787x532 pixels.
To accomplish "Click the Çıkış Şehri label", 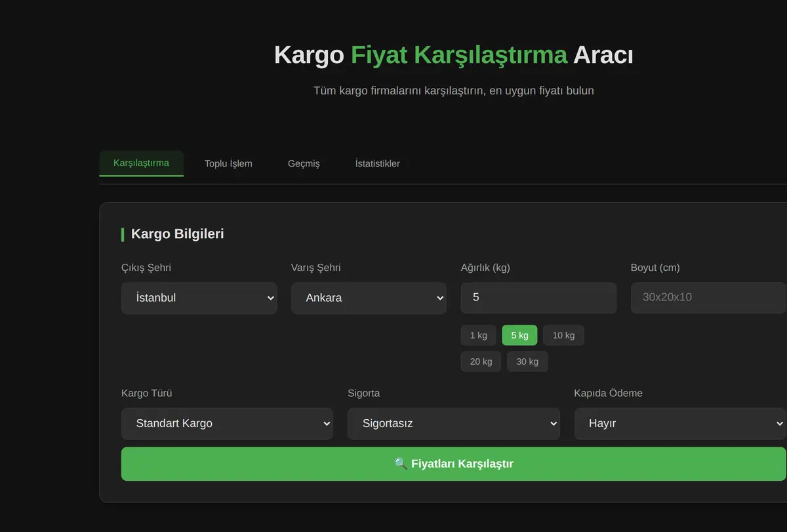I will coord(146,268).
